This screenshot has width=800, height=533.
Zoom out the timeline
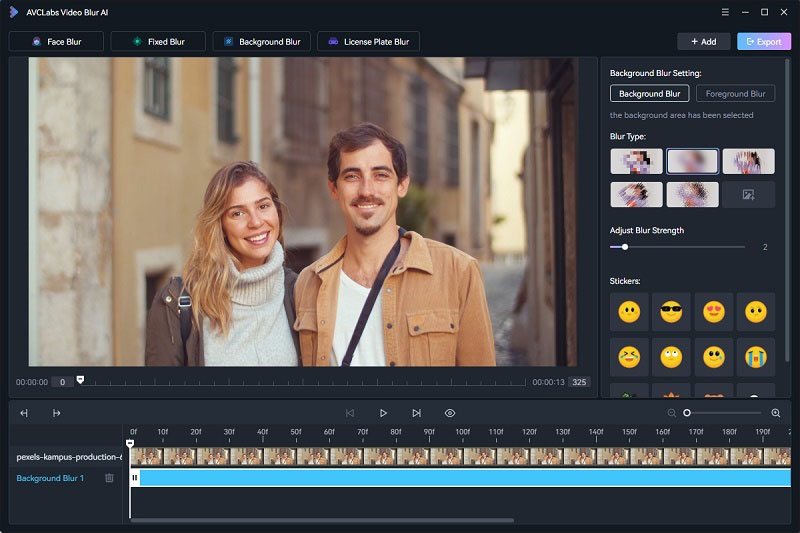[x=671, y=413]
